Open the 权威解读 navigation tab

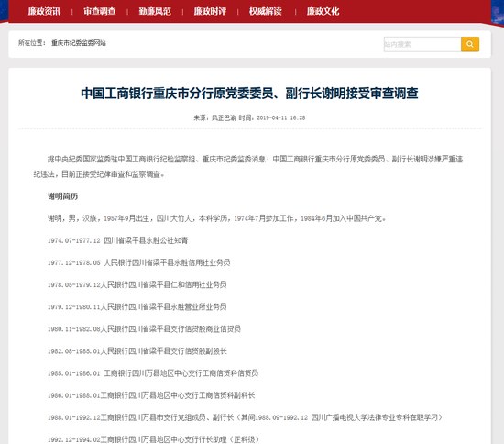(266, 11)
